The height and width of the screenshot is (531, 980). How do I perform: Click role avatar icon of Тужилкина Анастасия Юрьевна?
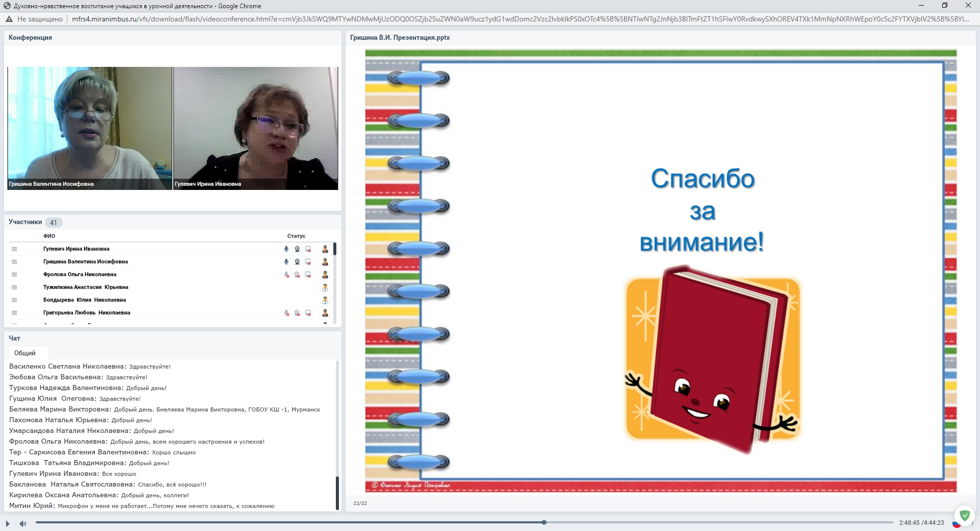(325, 287)
